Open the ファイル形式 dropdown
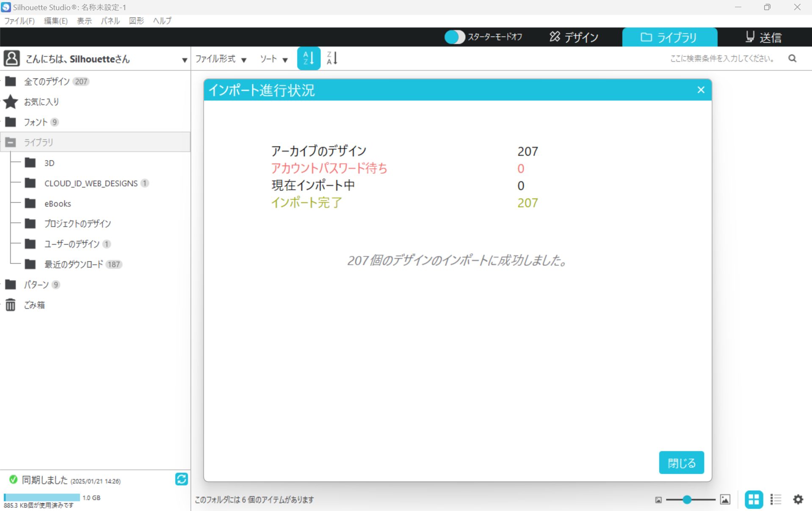 point(221,59)
